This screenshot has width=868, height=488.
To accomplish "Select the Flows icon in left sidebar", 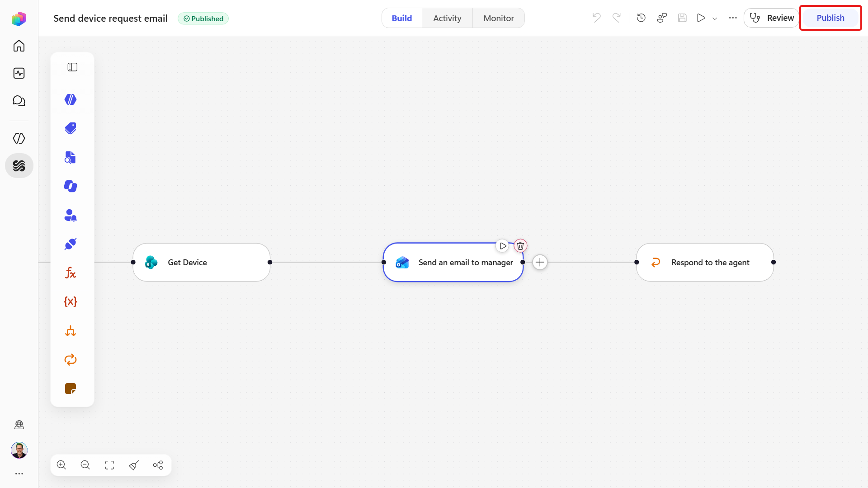I will click(x=19, y=166).
